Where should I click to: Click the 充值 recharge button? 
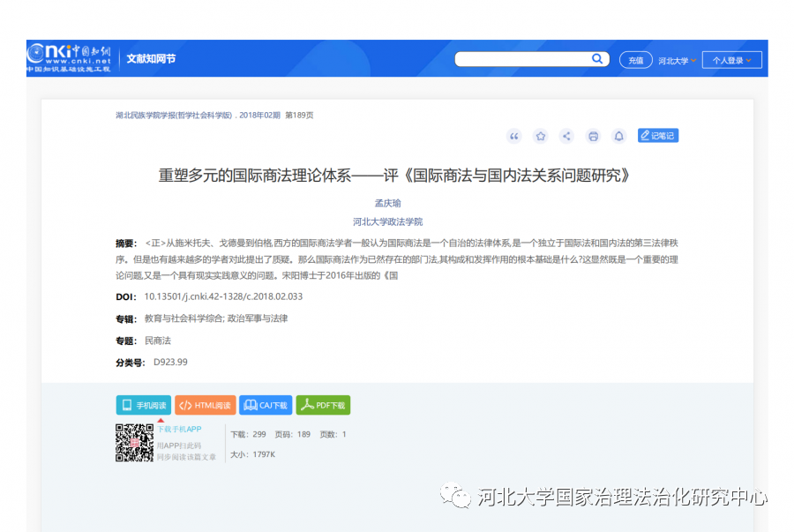pyautogui.click(x=635, y=59)
